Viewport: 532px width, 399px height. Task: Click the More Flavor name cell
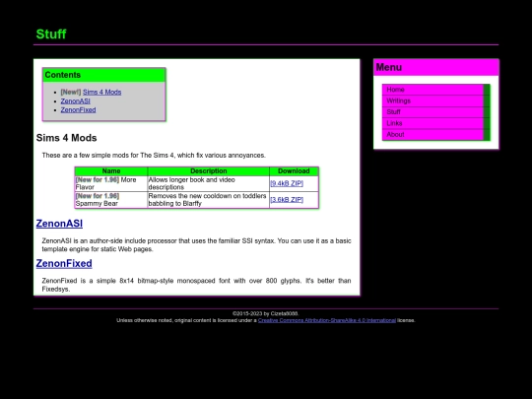click(111, 183)
